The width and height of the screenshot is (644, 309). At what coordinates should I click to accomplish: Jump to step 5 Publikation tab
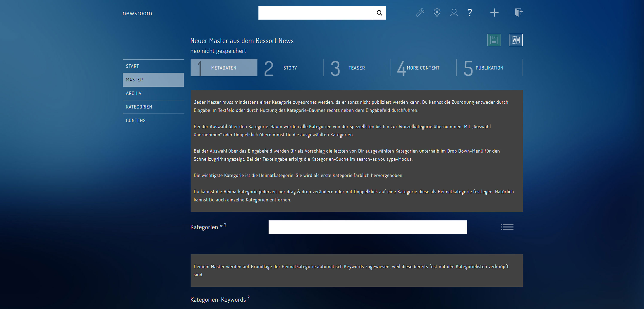pos(489,68)
